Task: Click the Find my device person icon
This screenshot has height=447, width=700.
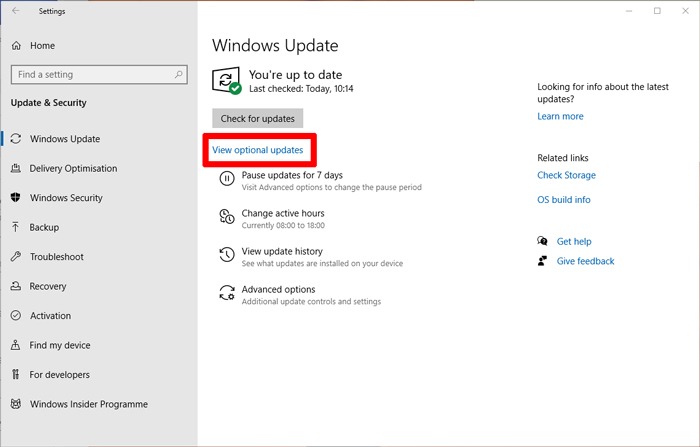Action: point(16,345)
